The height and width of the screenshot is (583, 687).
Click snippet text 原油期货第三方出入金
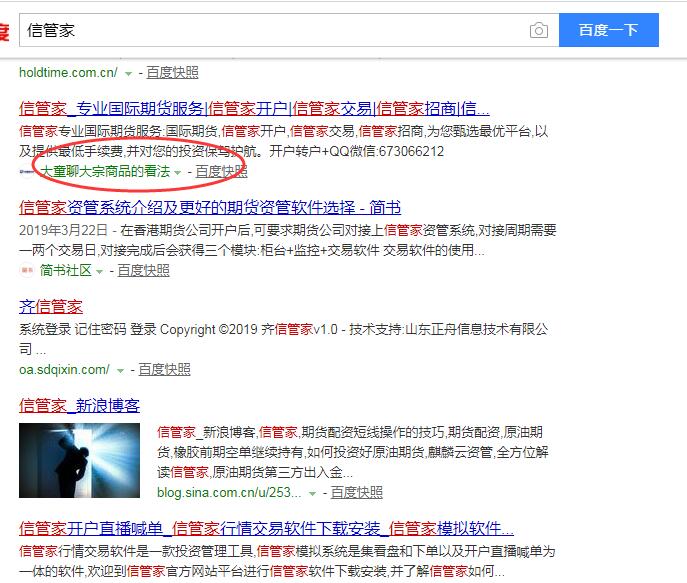point(277,473)
